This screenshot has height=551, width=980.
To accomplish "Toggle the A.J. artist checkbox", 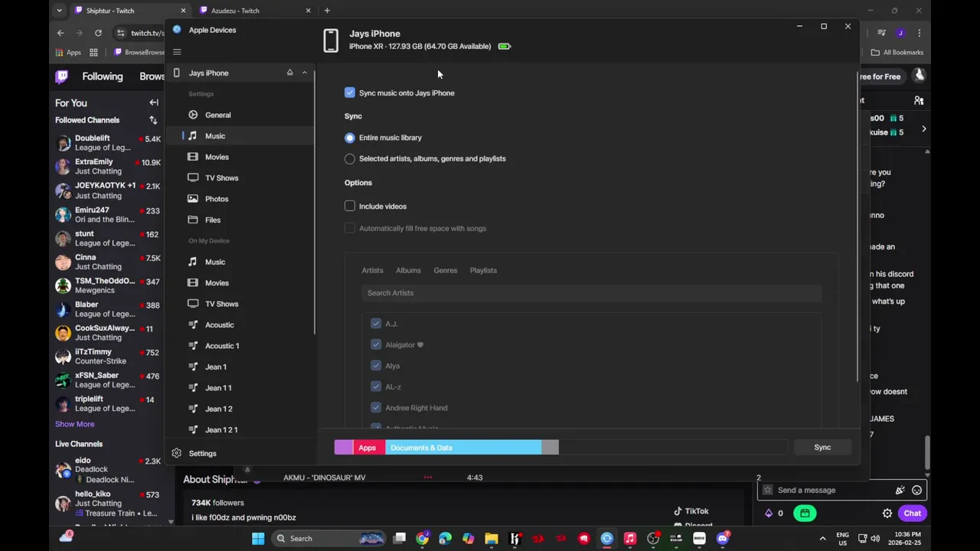I will [x=376, y=324].
